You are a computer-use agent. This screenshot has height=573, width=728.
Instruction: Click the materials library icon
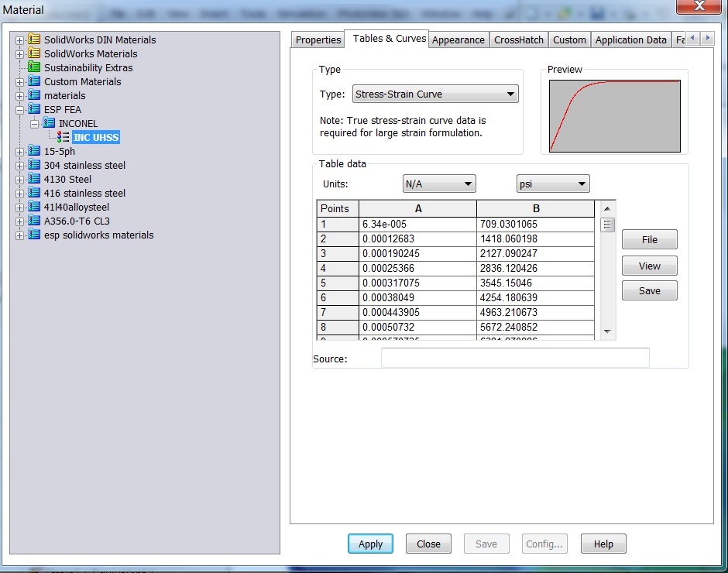click(34, 95)
